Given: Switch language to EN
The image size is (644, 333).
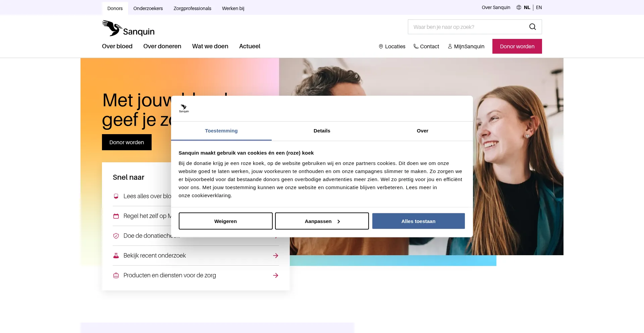Looking at the screenshot, I should click(539, 7).
